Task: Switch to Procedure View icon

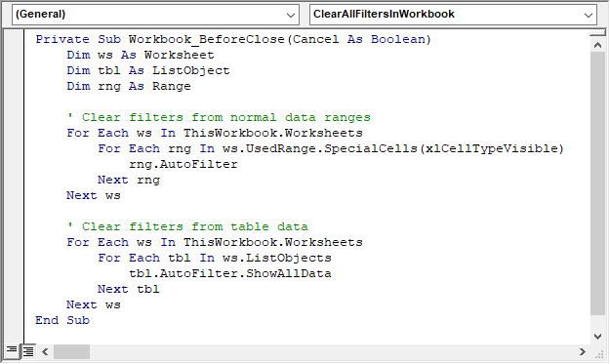Action: [x=12, y=351]
